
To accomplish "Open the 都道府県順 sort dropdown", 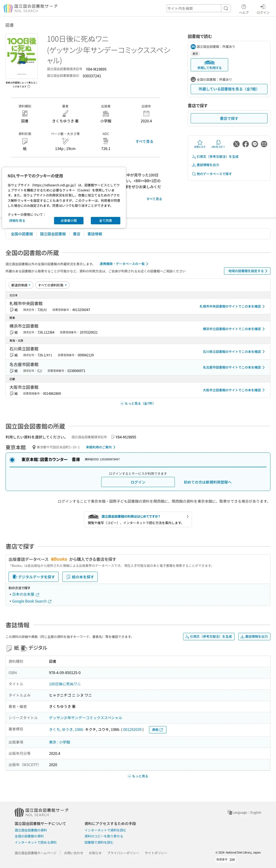I will click(21, 285).
